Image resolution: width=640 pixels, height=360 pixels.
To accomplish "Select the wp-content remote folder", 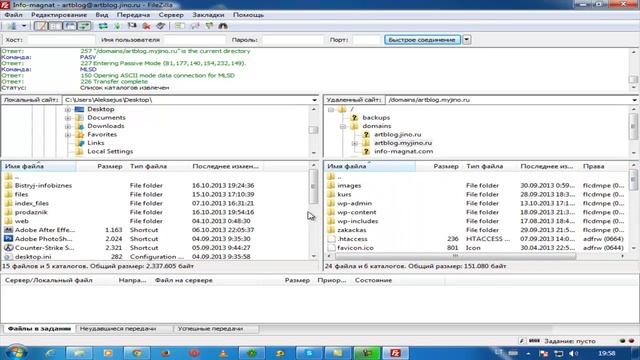I will (x=357, y=212).
